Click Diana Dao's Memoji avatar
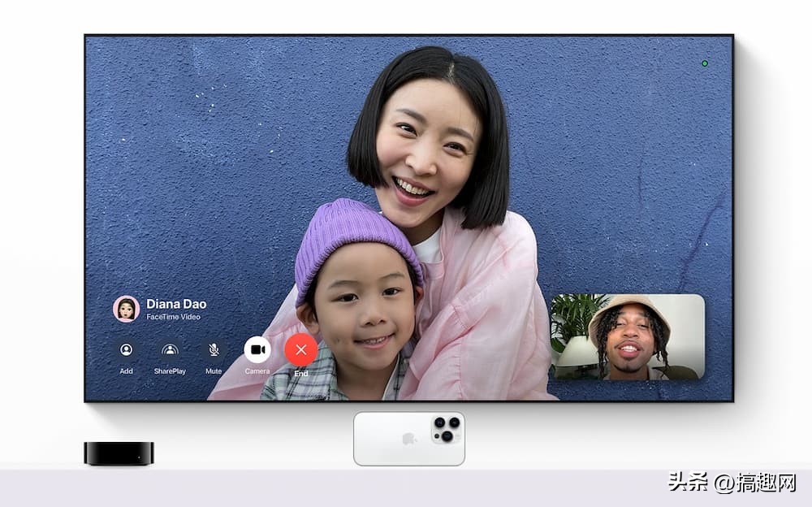The height and width of the screenshot is (507, 812). (126, 310)
